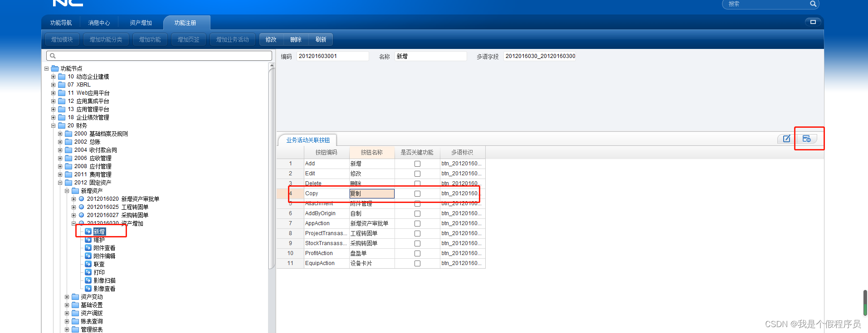Viewport: 868px width, 333px height.
Task: Select the 业务活动关联按钮 tab
Action: (308, 140)
